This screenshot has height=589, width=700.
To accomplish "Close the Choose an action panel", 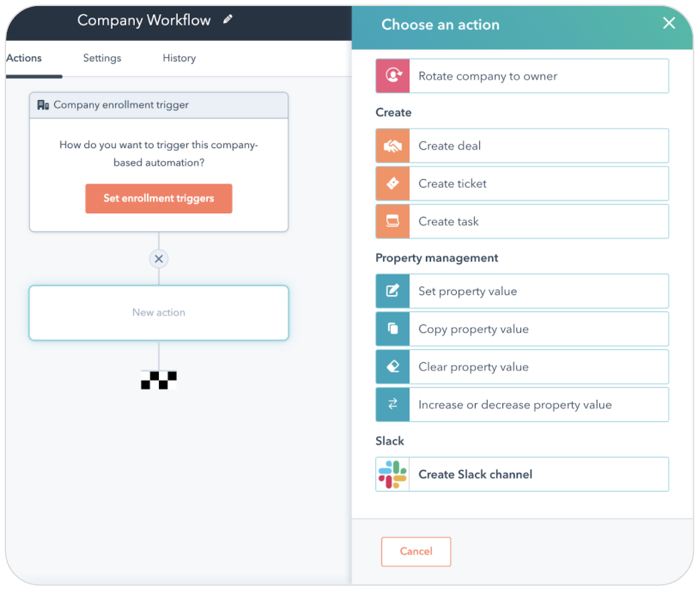I will tap(668, 23).
